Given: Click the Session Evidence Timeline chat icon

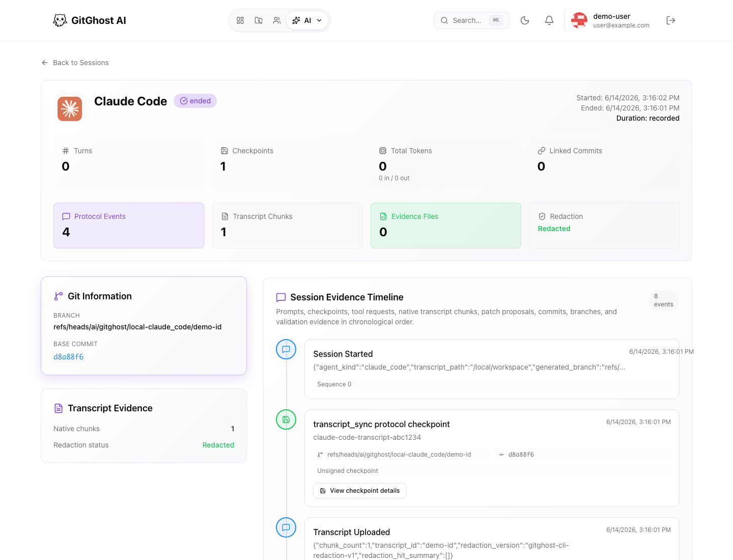Looking at the screenshot, I should coord(281,297).
